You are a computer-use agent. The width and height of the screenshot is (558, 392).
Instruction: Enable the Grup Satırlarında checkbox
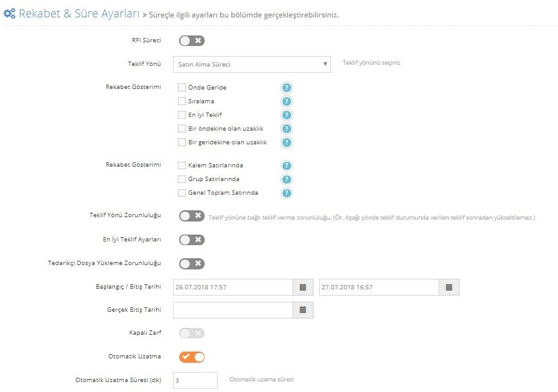(182, 179)
